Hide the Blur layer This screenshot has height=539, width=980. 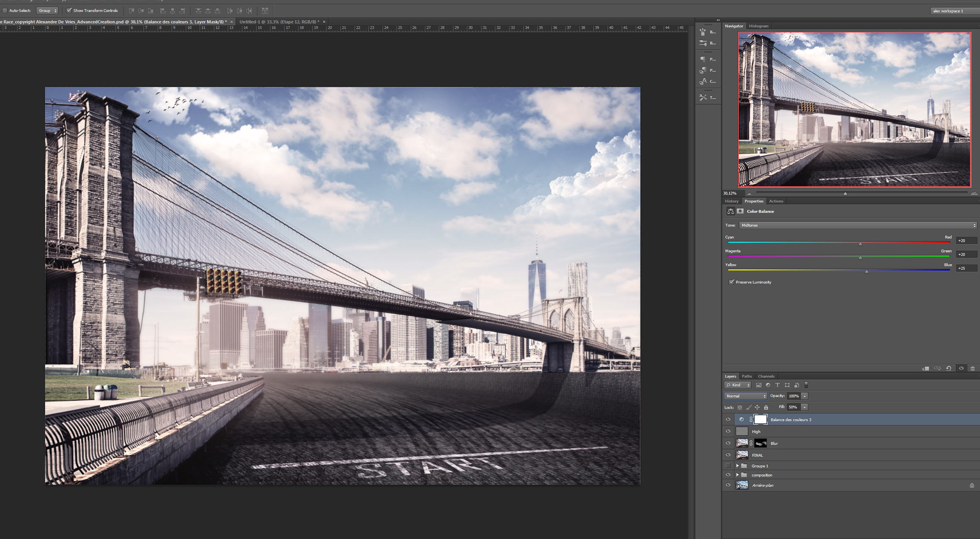pos(728,443)
